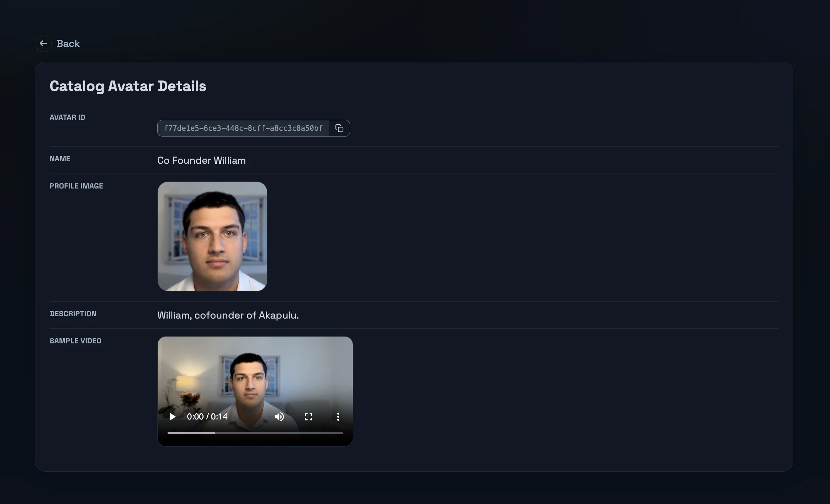The width and height of the screenshot is (830, 504).
Task: Click the Back button
Action: pos(58,43)
